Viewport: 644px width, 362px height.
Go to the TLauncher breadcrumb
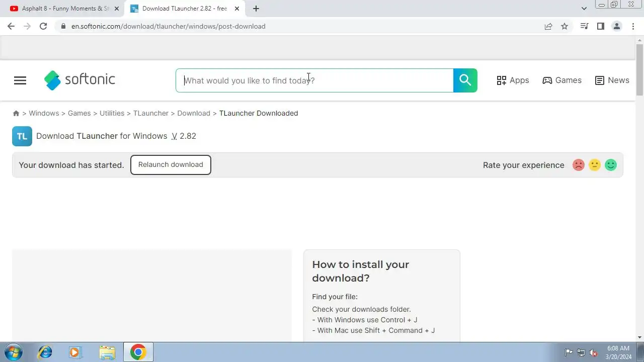pos(150,113)
